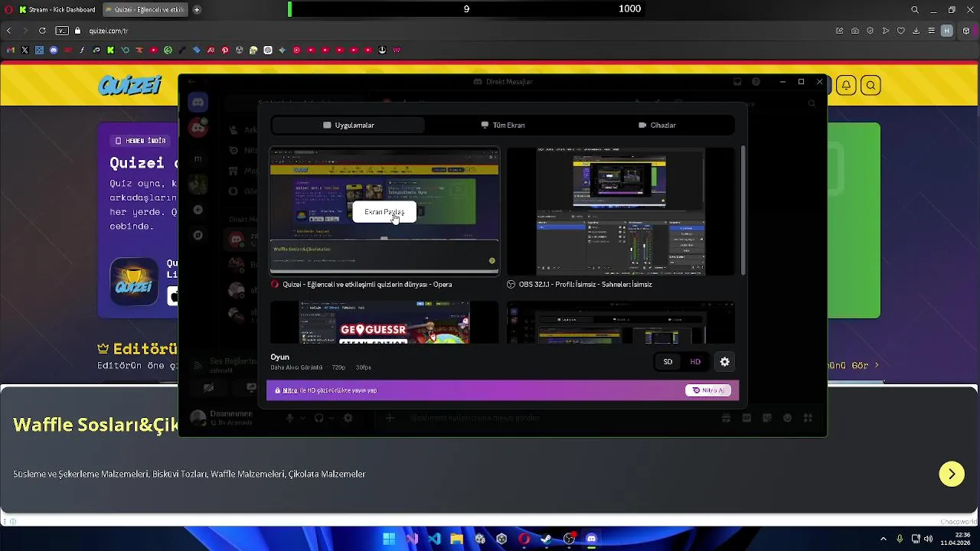The width and height of the screenshot is (980, 551).
Task: Switch to the Tüm Ekran tab
Action: [503, 125]
